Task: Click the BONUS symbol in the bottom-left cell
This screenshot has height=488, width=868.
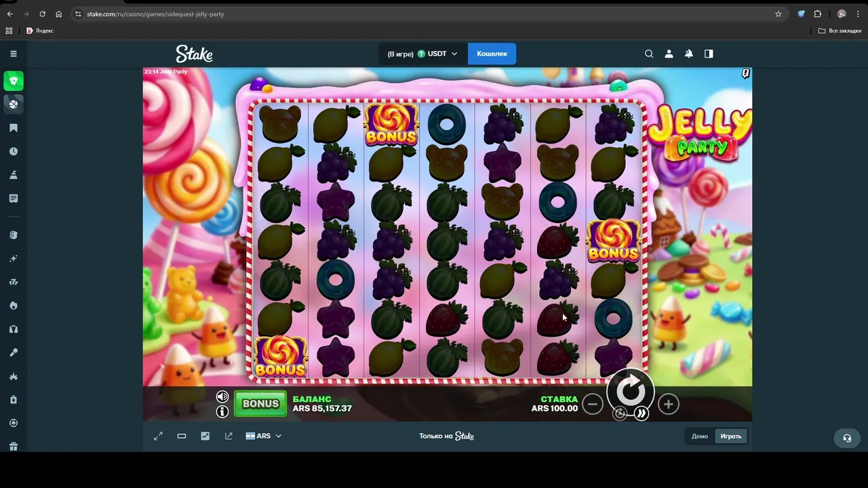Action: (281, 357)
